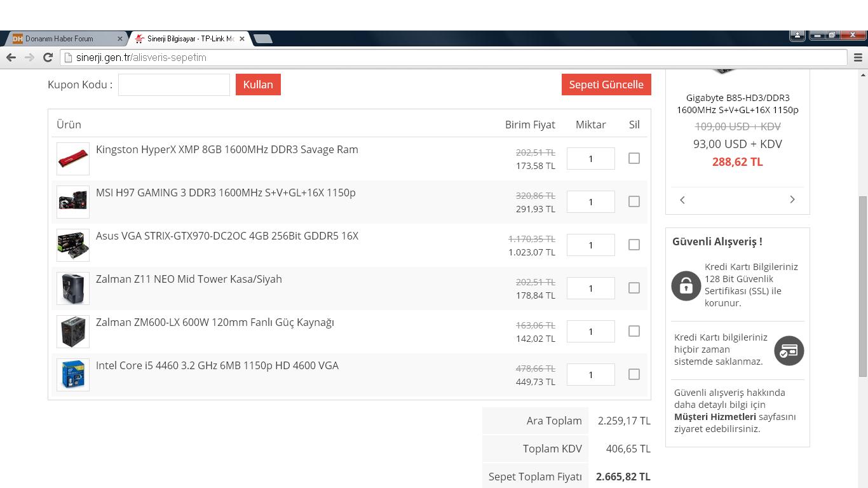Image resolution: width=868 pixels, height=488 pixels.
Task: Show next product in sidebar carousel
Action: pos(792,200)
